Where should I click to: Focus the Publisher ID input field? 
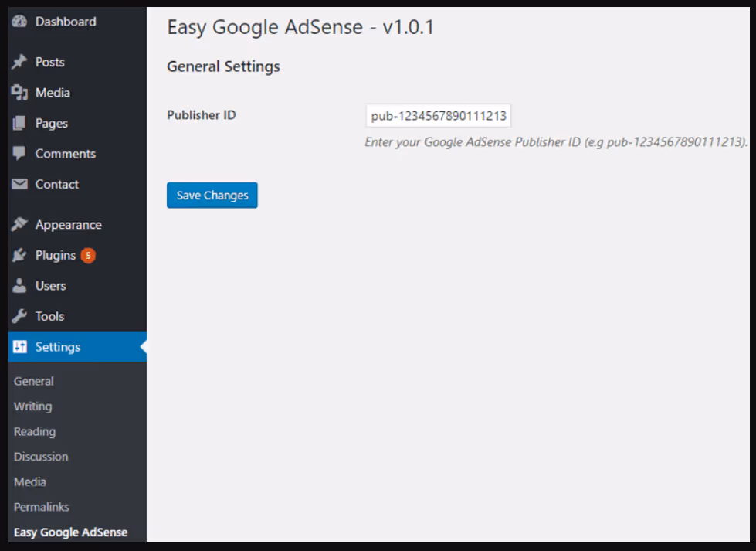tap(439, 116)
